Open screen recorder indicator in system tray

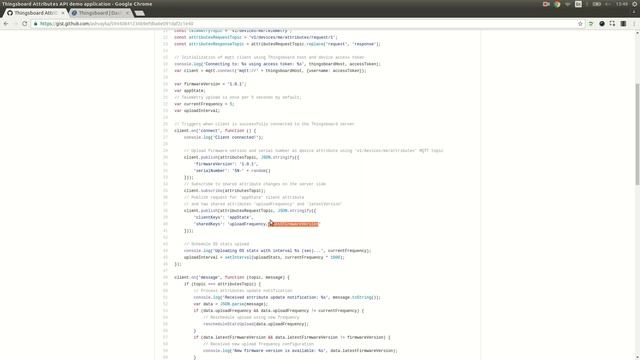click(x=546, y=4)
